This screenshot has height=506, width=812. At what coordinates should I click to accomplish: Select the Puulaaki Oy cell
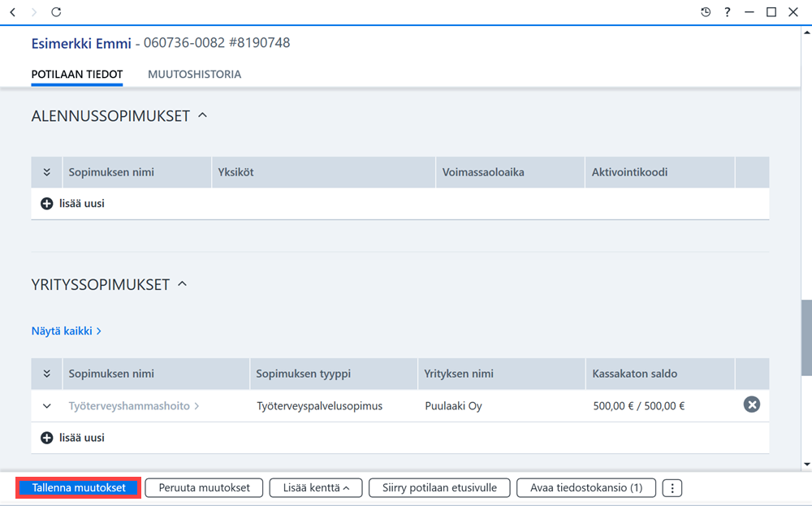pyautogui.click(x=454, y=406)
